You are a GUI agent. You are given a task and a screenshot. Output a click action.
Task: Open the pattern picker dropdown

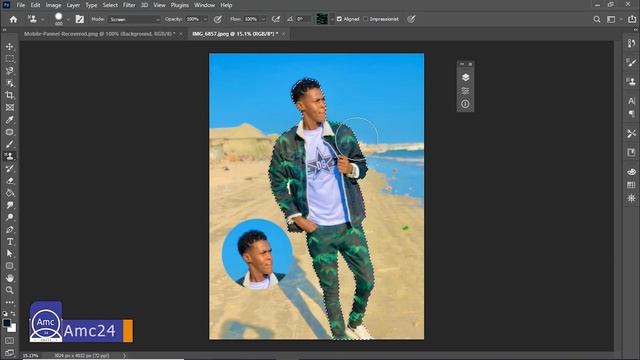pos(332,19)
